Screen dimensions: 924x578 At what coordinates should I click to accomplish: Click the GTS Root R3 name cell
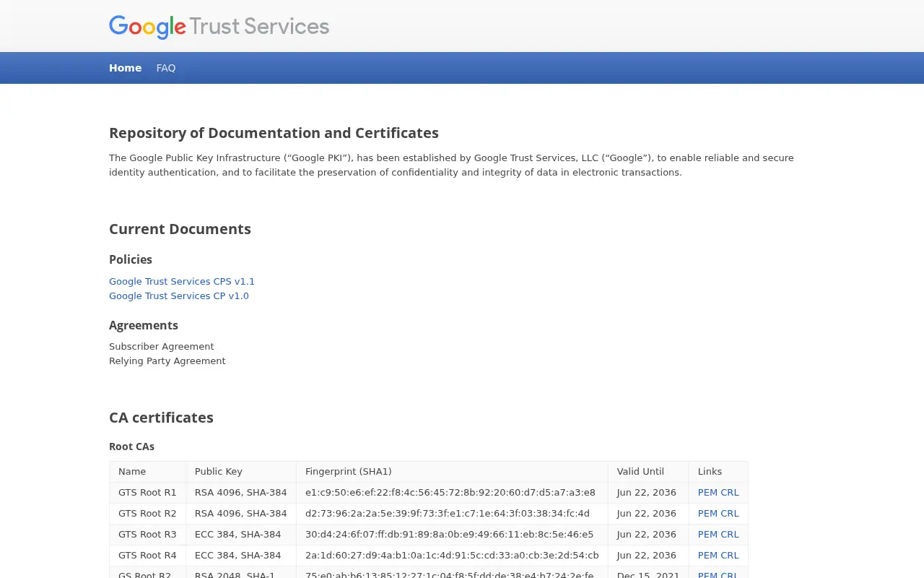click(x=147, y=535)
